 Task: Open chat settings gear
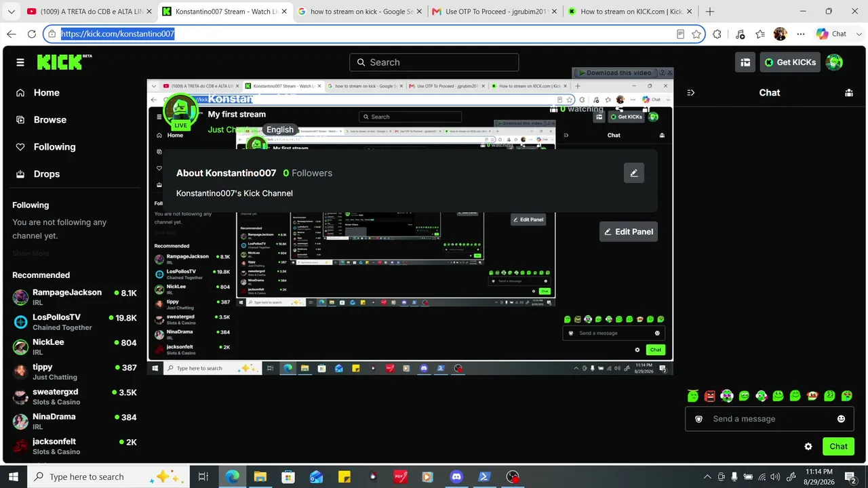pos(808,447)
